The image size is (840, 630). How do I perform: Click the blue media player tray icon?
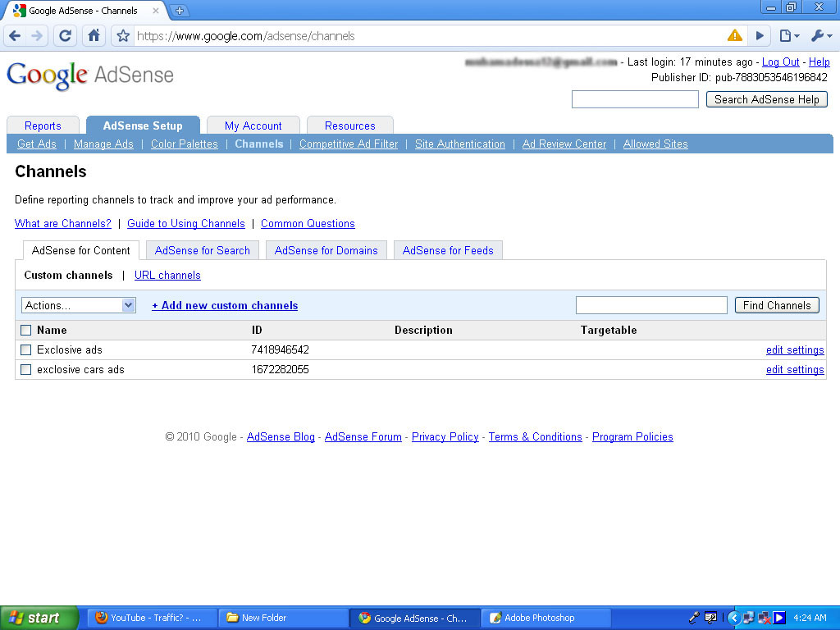pyautogui.click(x=779, y=618)
